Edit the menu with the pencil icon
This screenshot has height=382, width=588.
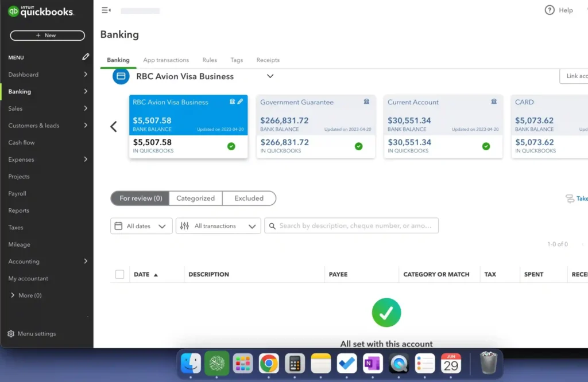pos(86,57)
